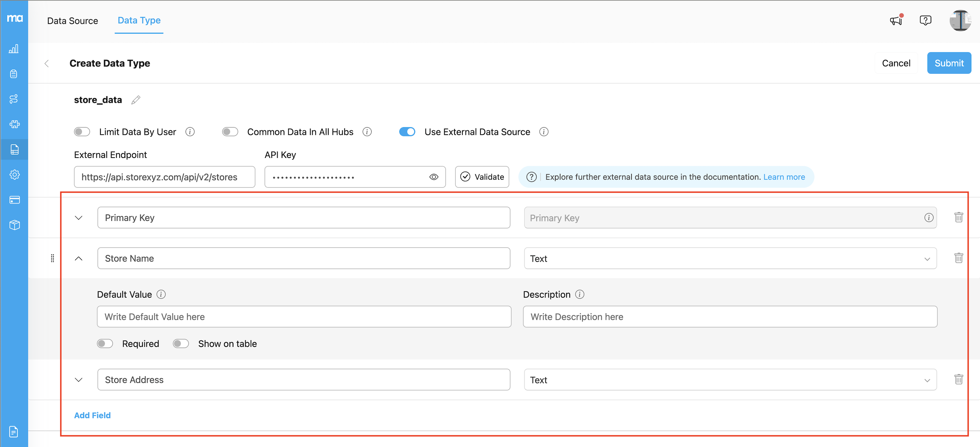Turn off the Use External Data Source toggle
This screenshot has height=447, width=980.
click(407, 132)
